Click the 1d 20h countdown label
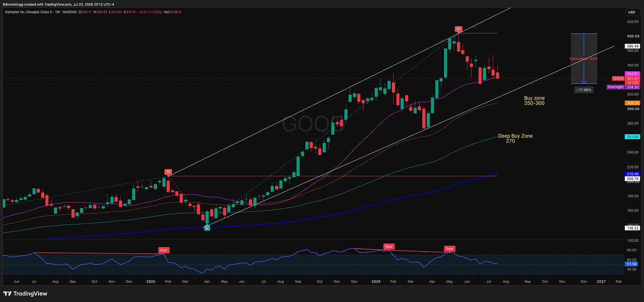Image resolution: width=644 pixels, height=302 pixels. [x=633, y=83]
